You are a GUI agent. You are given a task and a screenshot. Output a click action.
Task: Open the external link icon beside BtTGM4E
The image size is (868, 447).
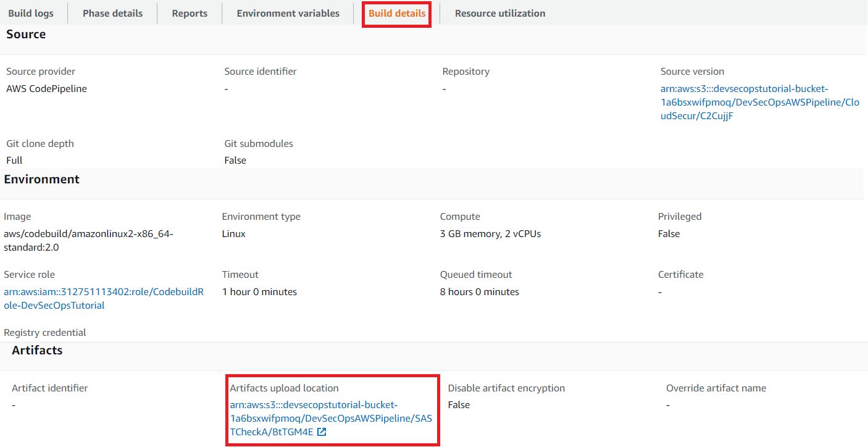pos(322,433)
